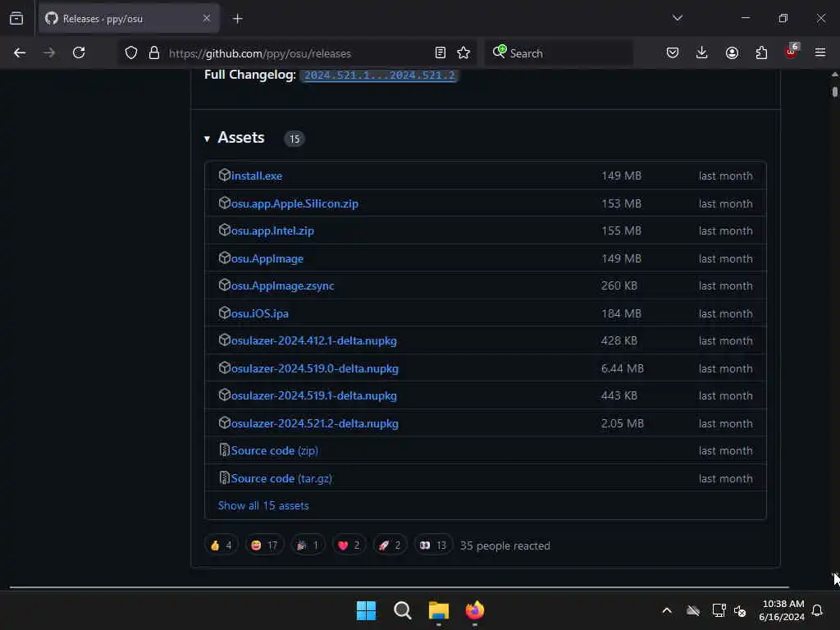View site security via the padlock icon
The width and height of the screenshot is (840, 630).
coord(154,53)
